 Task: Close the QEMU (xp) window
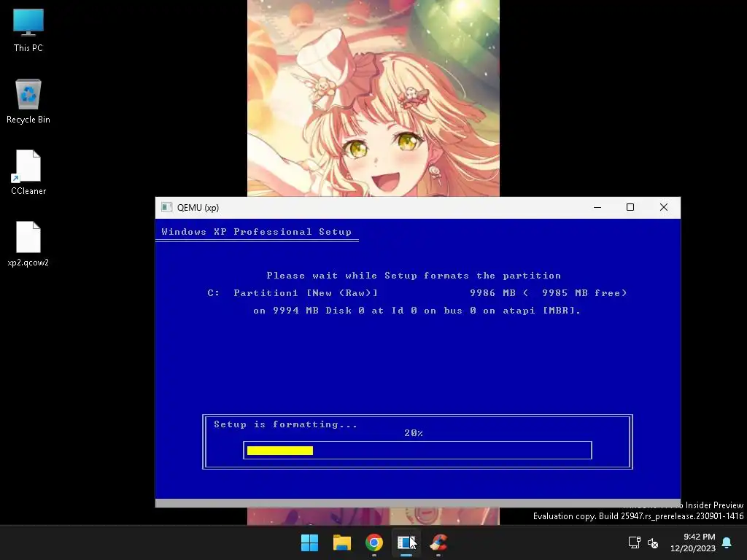[x=664, y=207]
